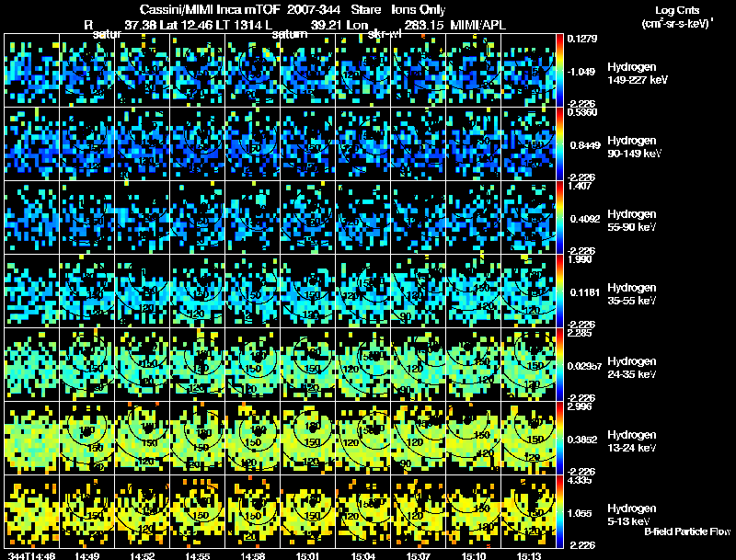
Task: Select the 5-13 keV image panel at 15:04
Action: point(362,512)
